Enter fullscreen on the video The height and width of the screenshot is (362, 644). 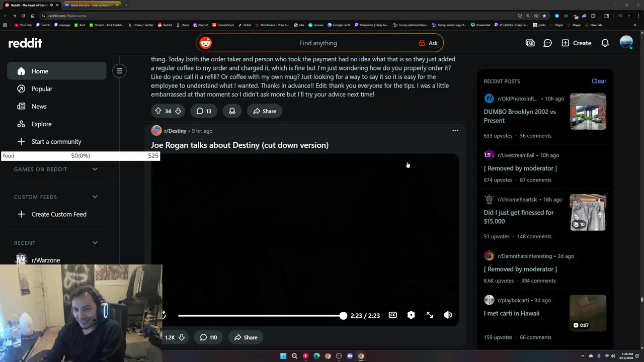pyautogui.click(x=430, y=315)
